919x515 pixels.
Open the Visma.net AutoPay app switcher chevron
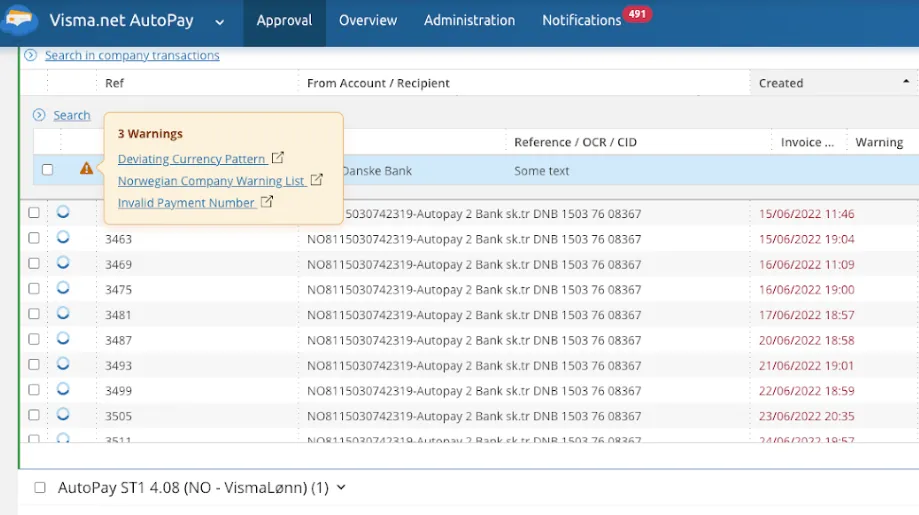coord(219,22)
